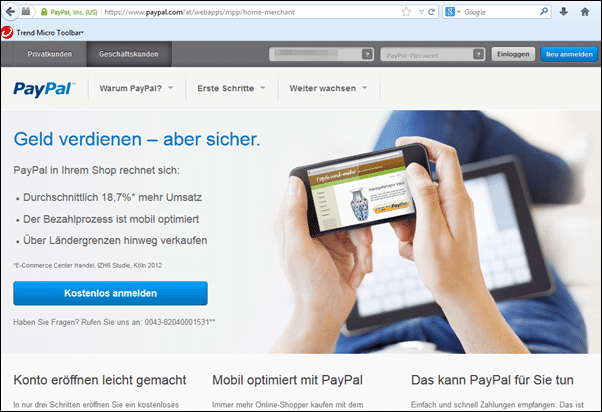
Task: Click 'Mobil optimiert mit PayPal' heading
Action: 288,380
